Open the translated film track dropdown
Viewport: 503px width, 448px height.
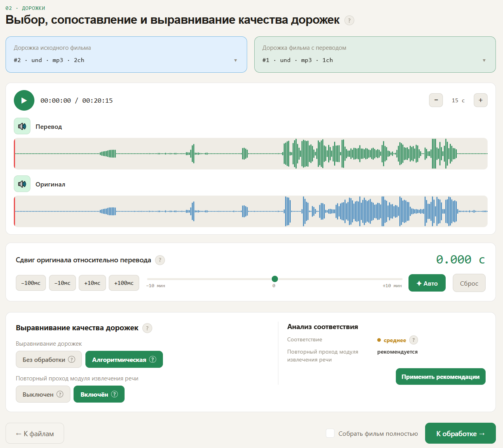pyautogui.click(x=375, y=55)
